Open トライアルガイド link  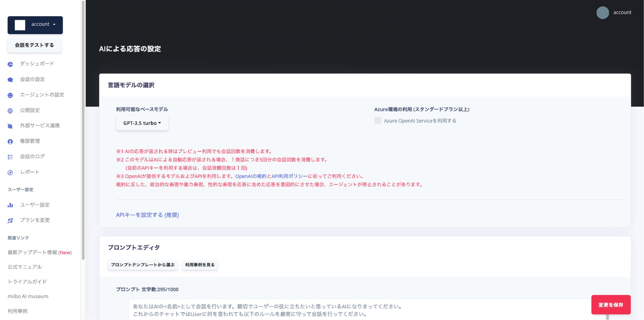(27, 282)
